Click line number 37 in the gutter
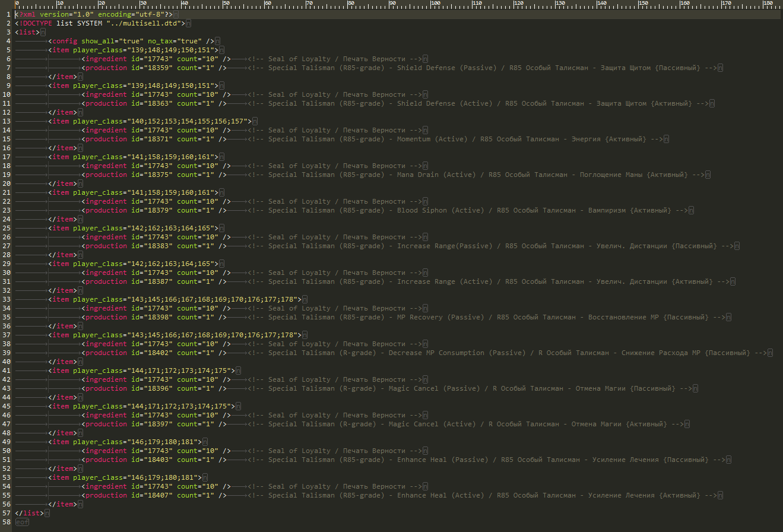The height and width of the screenshot is (532, 783). tap(7, 335)
